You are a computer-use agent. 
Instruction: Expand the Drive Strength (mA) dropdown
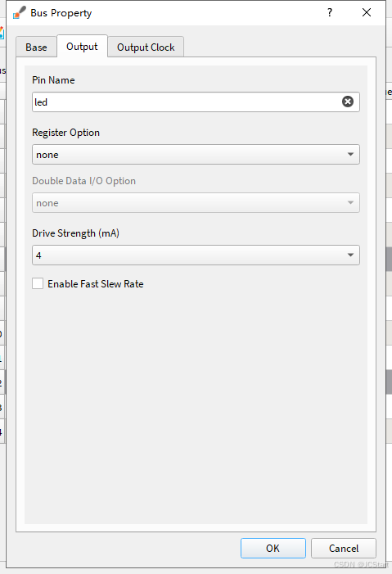click(x=196, y=255)
